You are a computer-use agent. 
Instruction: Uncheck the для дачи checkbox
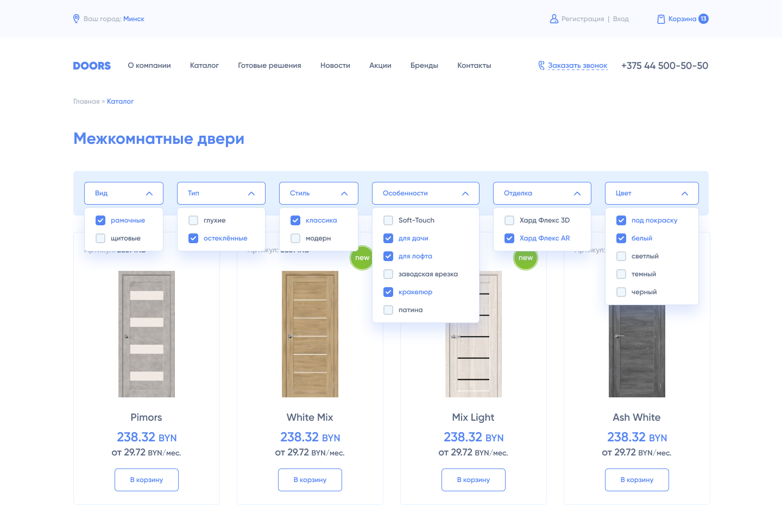(x=388, y=238)
